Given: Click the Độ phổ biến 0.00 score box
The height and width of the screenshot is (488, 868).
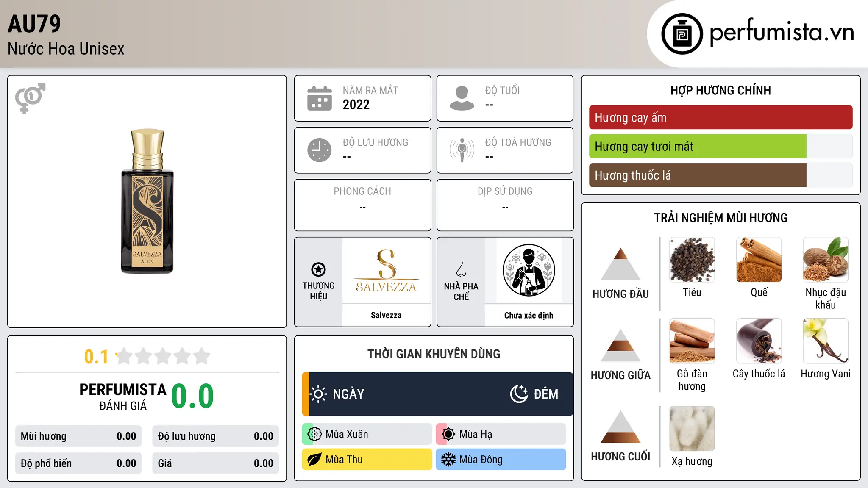Looking at the screenshot, I should (78, 463).
